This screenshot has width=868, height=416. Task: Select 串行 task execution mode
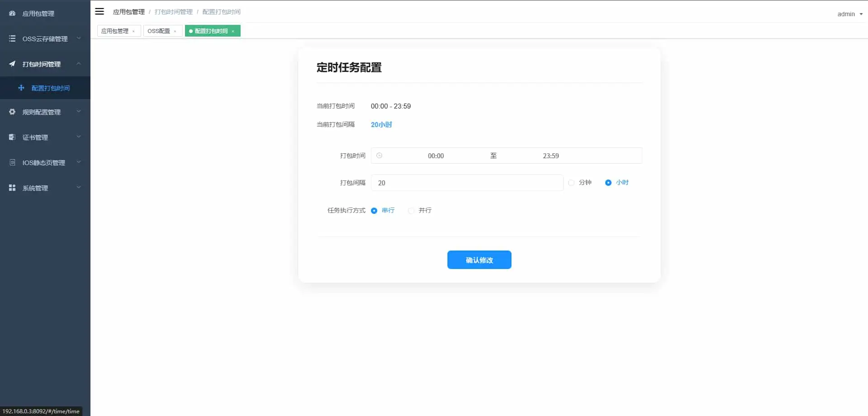tap(374, 211)
